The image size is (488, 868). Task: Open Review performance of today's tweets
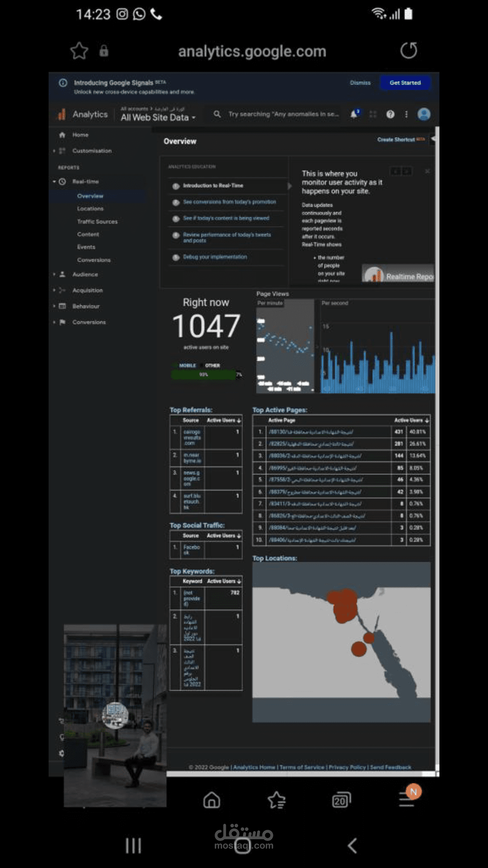click(x=226, y=237)
